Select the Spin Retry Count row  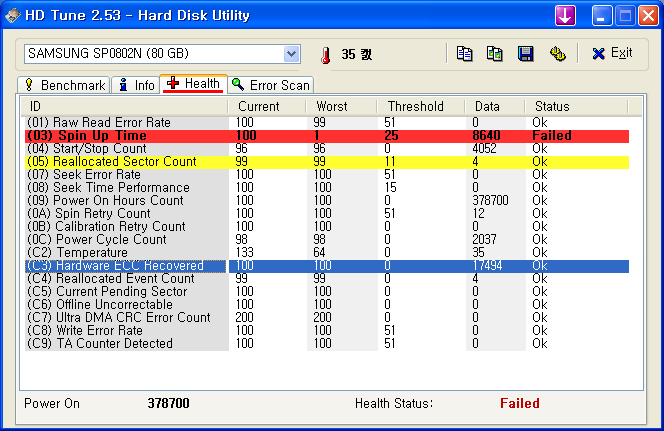coord(327,213)
